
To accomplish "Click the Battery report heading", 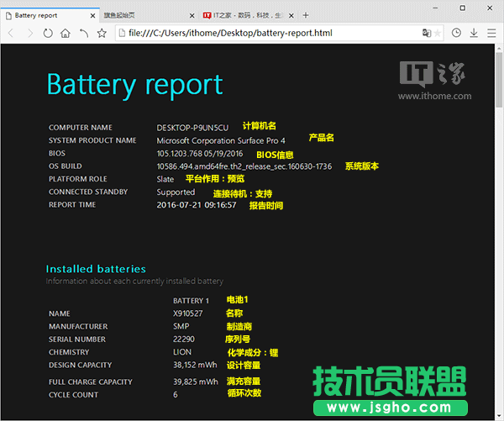I will click(135, 85).
